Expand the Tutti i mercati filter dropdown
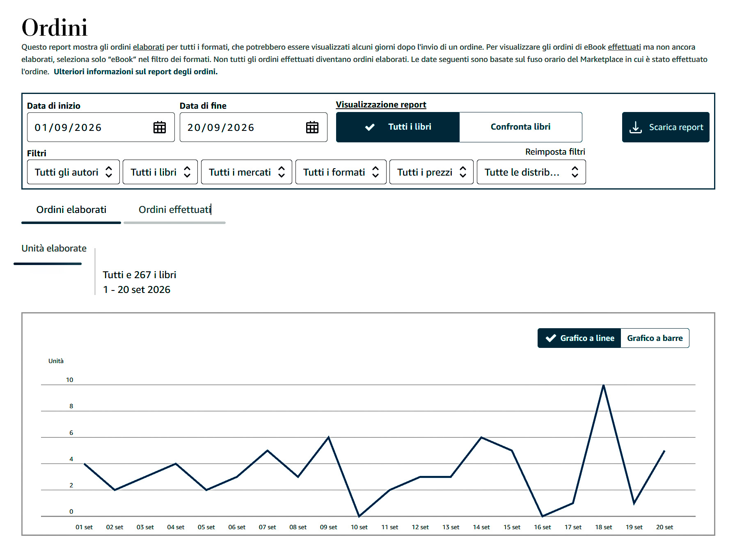This screenshot has width=735, height=560. click(246, 172)
